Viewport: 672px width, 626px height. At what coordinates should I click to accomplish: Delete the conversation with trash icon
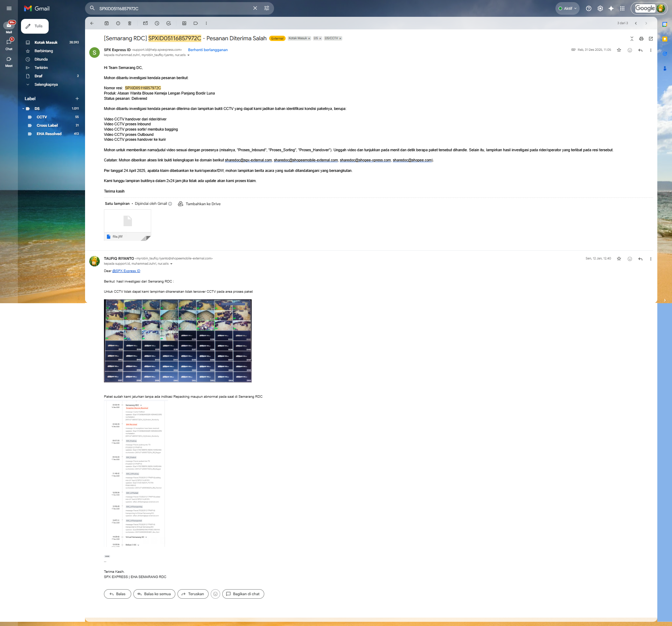[129, 23]
